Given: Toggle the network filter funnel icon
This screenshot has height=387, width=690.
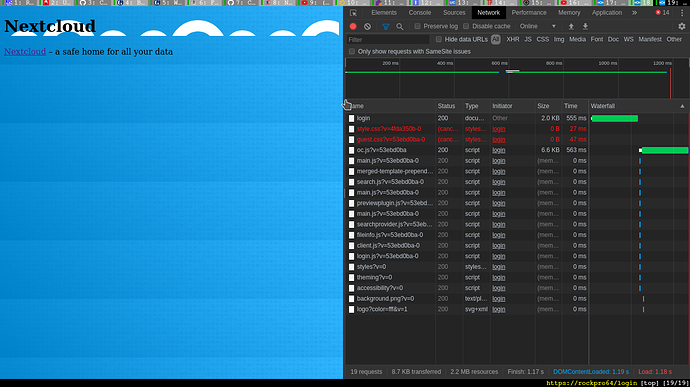Looking at the screenshot, I should 385,26.
